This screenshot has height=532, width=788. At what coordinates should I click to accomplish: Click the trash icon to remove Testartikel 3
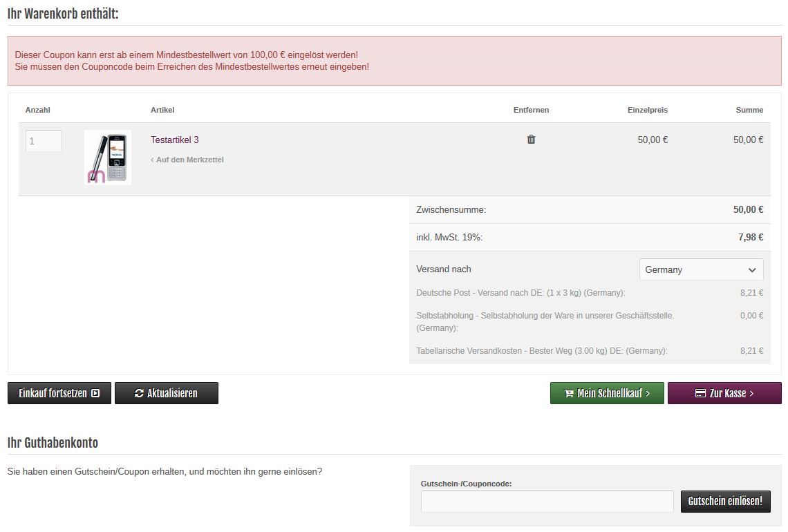coord(531,140)
